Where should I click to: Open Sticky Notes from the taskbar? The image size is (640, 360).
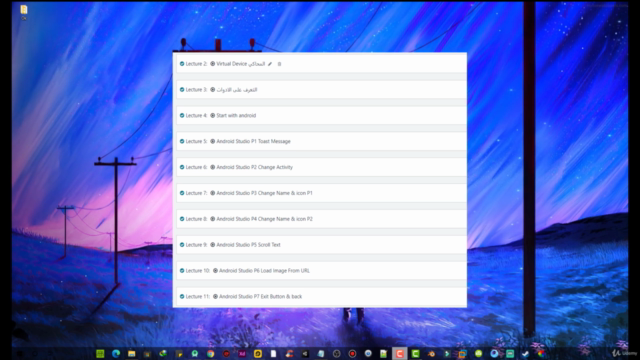coord(179,353)
